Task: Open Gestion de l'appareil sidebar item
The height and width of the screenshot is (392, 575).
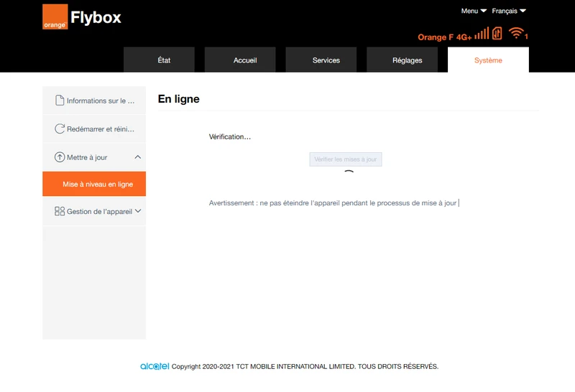Action: (94, 211)
